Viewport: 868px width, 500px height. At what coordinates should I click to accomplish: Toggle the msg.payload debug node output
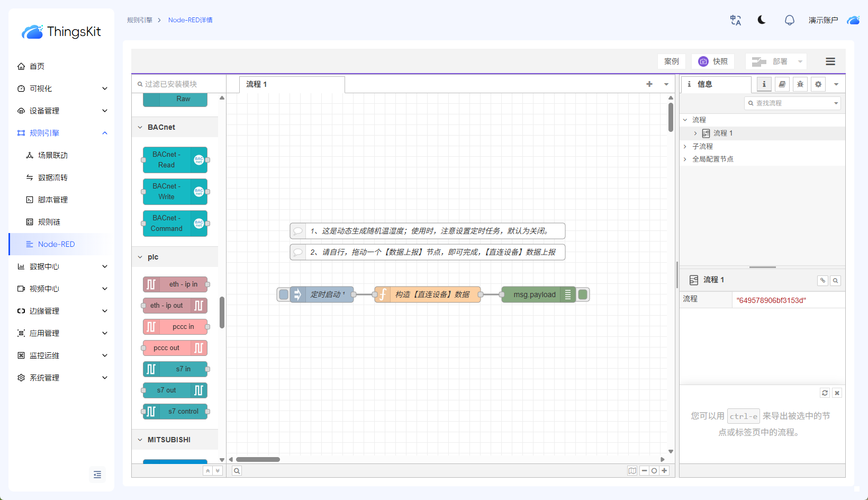point(583,294)
